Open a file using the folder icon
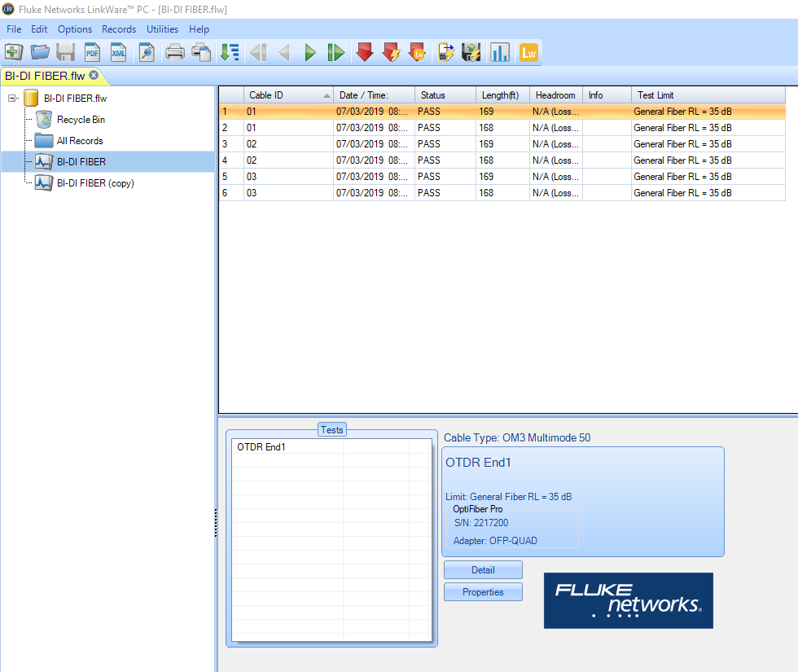The image size is (798, 672). 40,52
